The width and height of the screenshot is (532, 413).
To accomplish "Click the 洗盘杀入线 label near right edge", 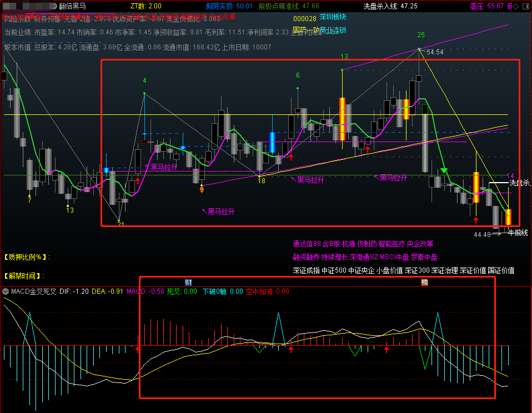I will click(520, 183).
